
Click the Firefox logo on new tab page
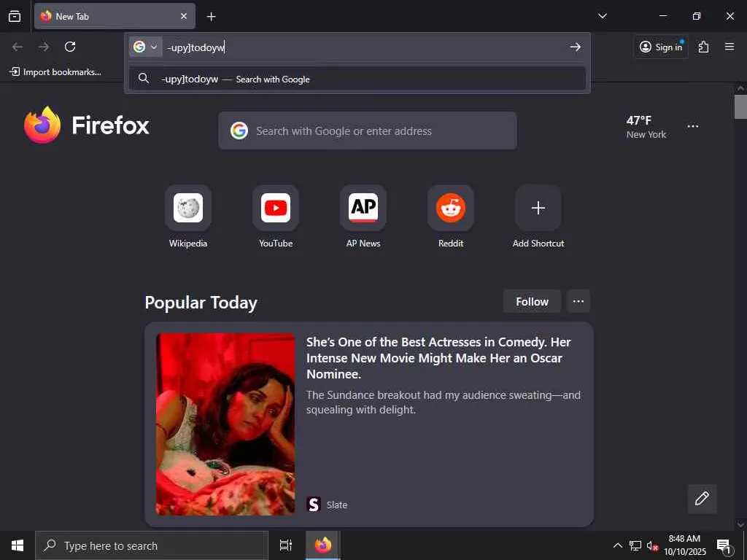[87, 125]
